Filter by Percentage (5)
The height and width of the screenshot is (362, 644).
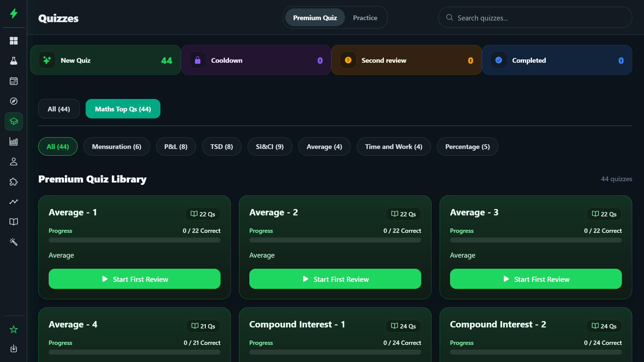pyautogui.click(x=467, y=147)
